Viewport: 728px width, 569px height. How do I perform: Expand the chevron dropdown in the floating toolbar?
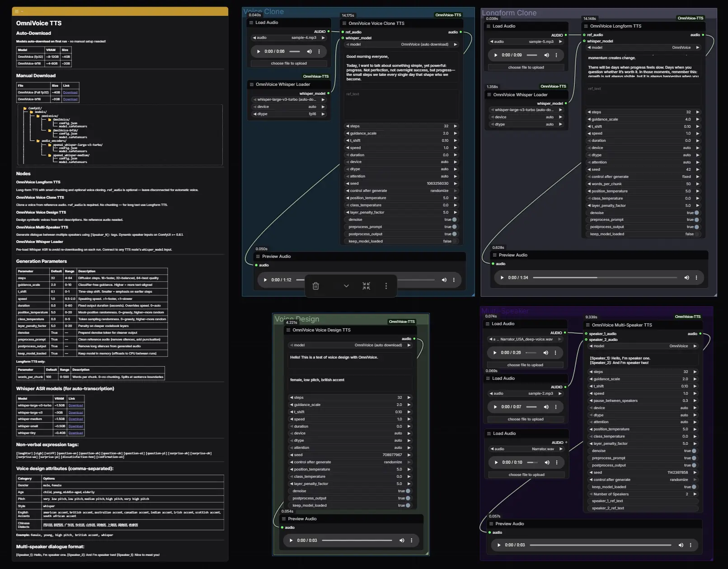[346, 286]
